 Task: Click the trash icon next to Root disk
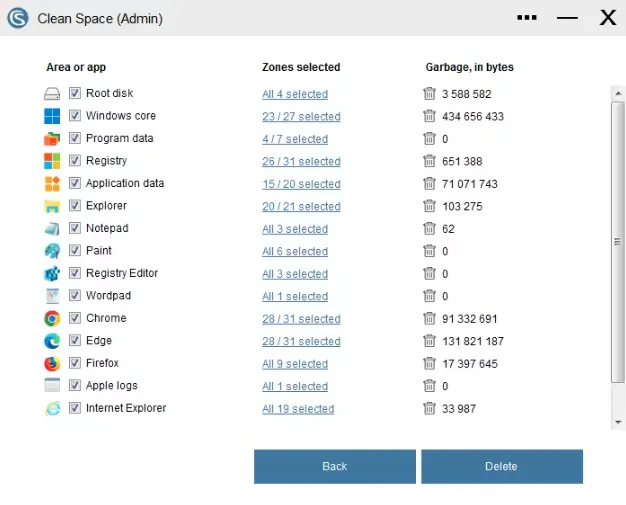pyautogui.click(x=429, y=93)
